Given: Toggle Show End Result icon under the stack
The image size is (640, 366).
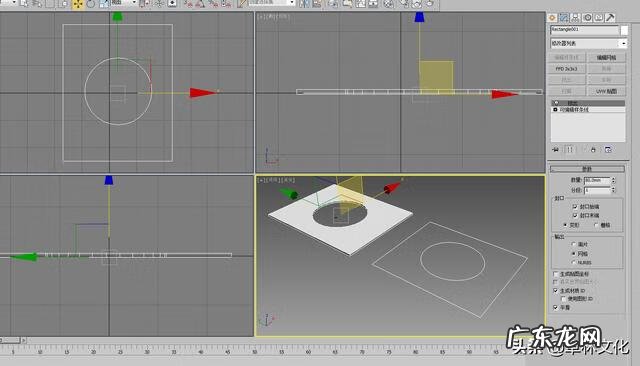Looking at the screenshot, I should pos(569,150).
